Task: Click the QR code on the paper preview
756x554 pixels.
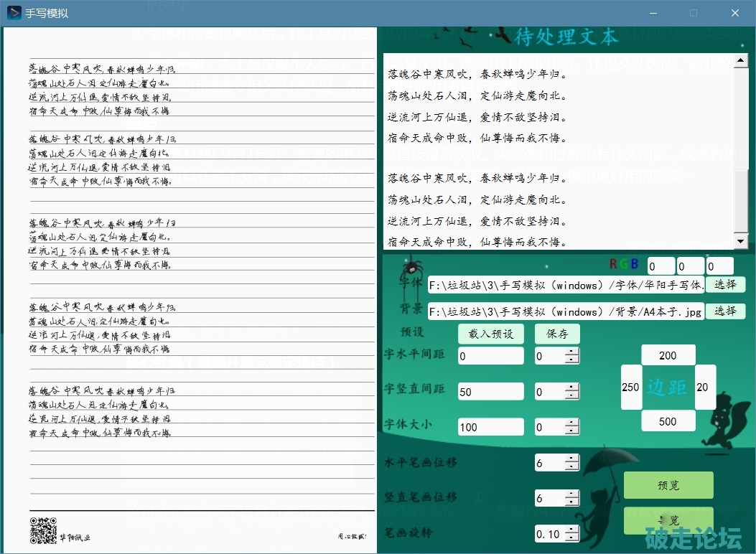Action: (42, 530)
